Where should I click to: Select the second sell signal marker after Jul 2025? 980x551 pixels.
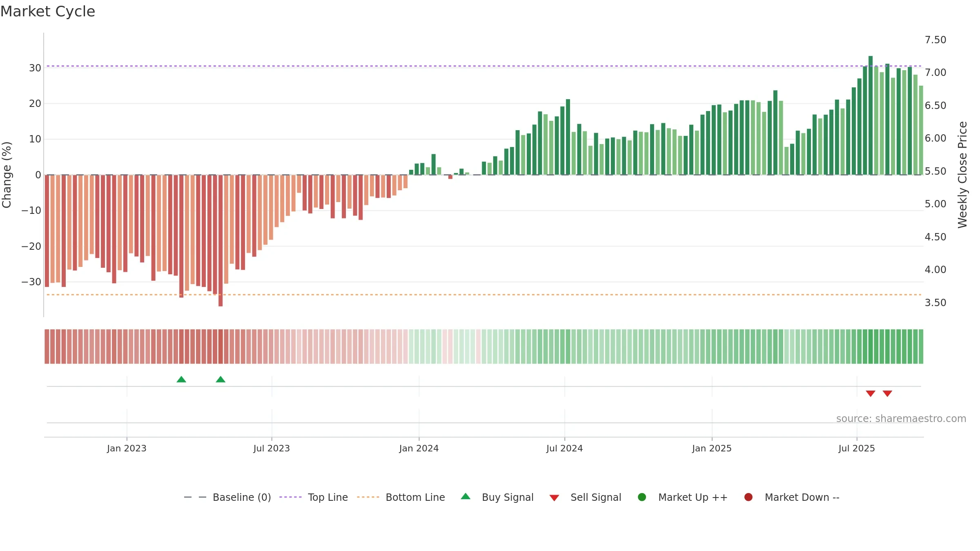tap(887, 393)
